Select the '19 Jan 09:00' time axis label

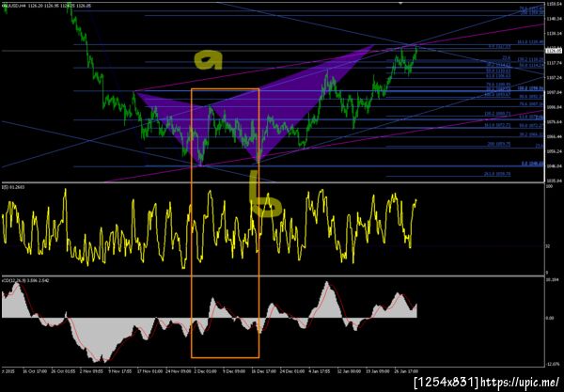tap(378, 370)
